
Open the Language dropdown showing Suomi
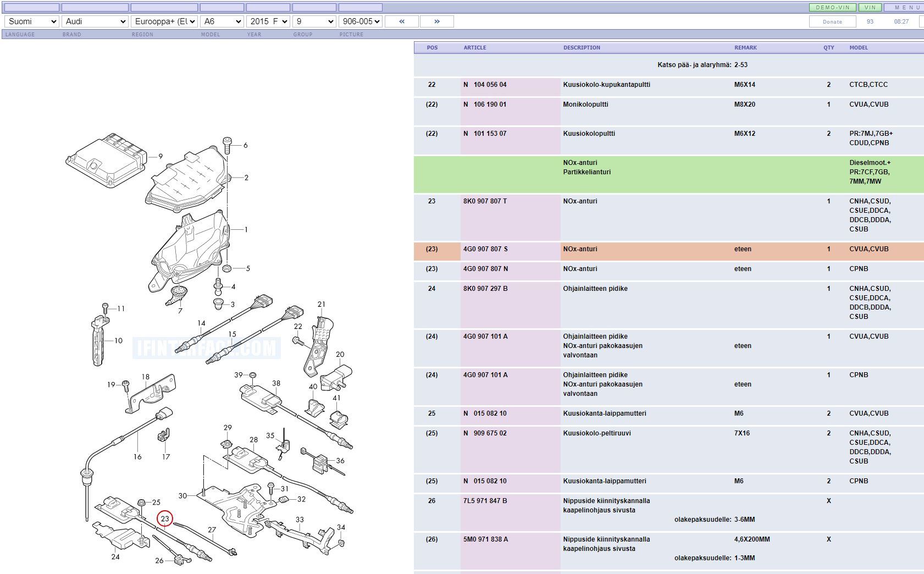click(31, 21)
